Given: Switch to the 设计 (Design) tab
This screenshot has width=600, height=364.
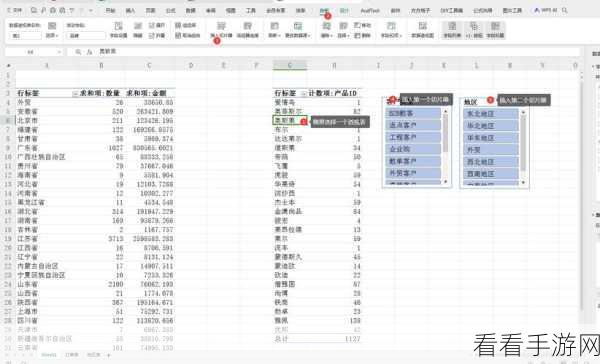Looking at the screenshot, I should (x=344, y=10).
